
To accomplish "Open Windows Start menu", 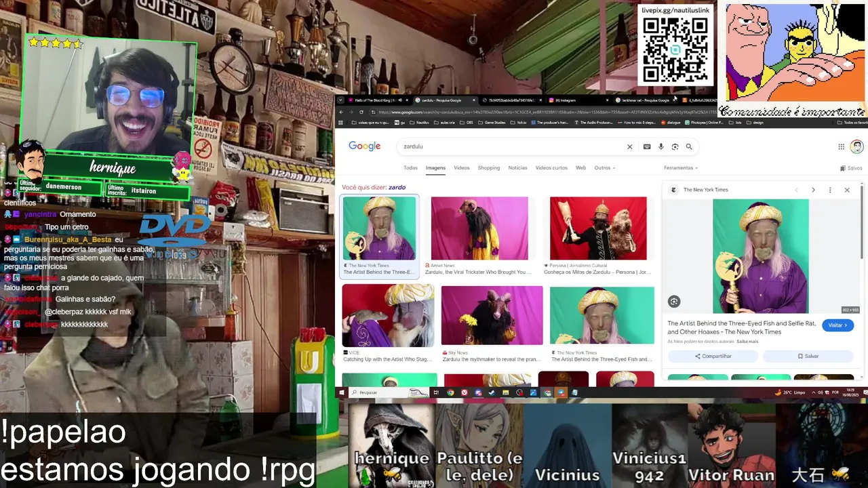I will pos(342,392).
